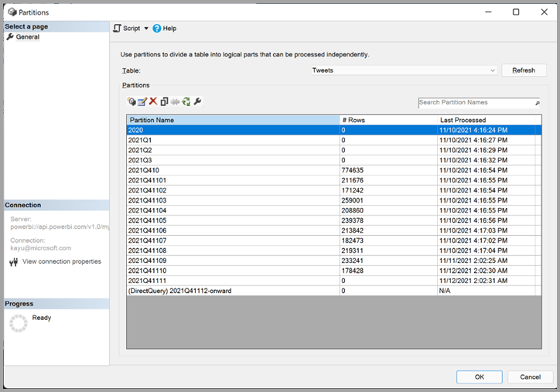The height and width of the screenshot is (392, 560).
Task: Click the New partition icon in toolbar
Action: click(131, 101)
